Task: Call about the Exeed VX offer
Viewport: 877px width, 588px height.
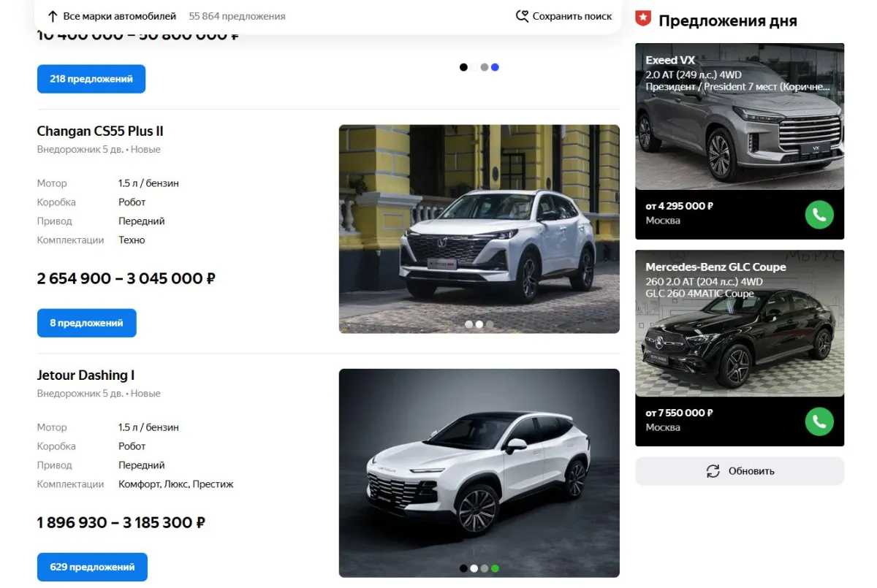Action: [819, 215]
